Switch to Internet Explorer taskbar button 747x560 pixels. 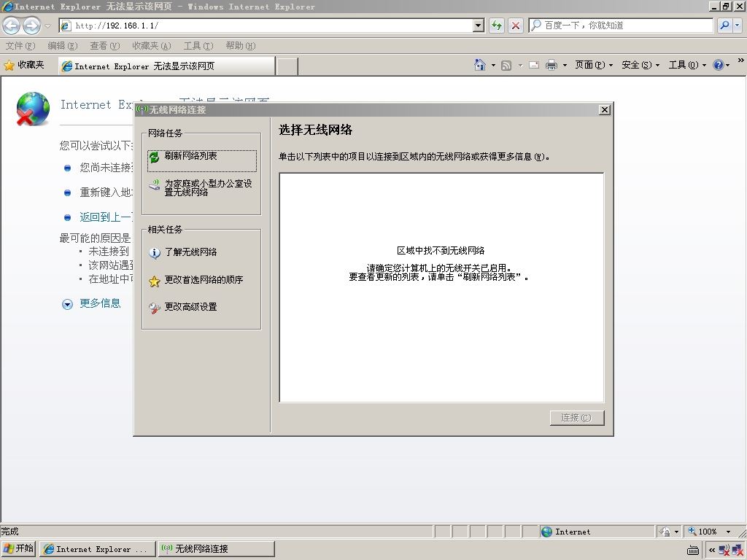98,549
